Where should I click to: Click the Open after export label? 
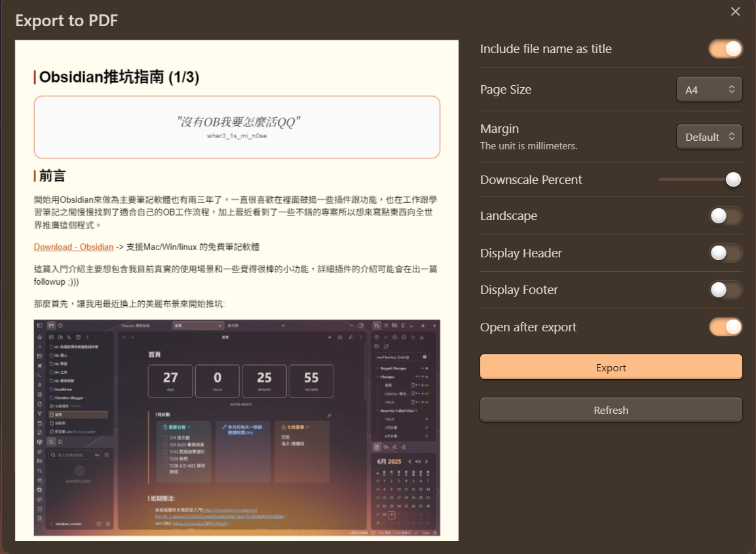pos(529,327)
